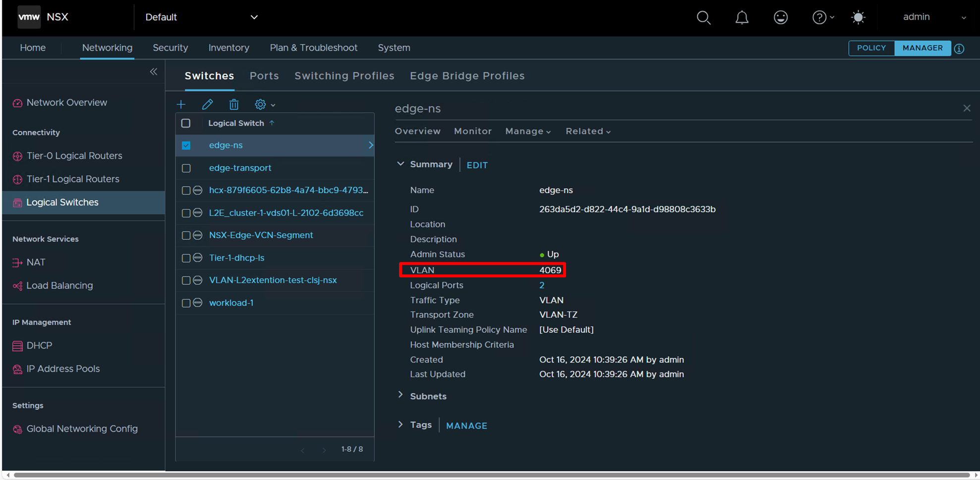980x480 pixels.
Task: Open the gear actions menu
Action: point(265,105)
